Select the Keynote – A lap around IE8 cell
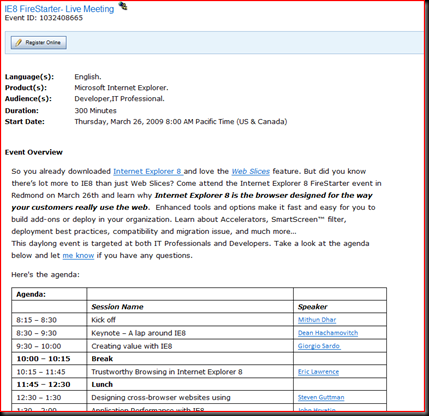The height and width of the screenshot is (416, 429). 190,333
